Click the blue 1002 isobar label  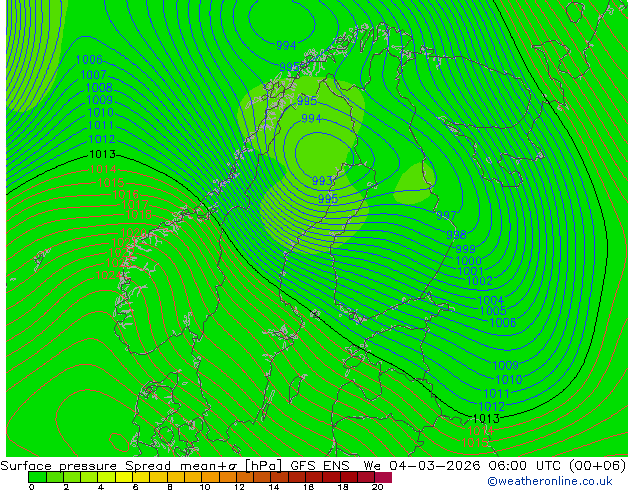480,281
